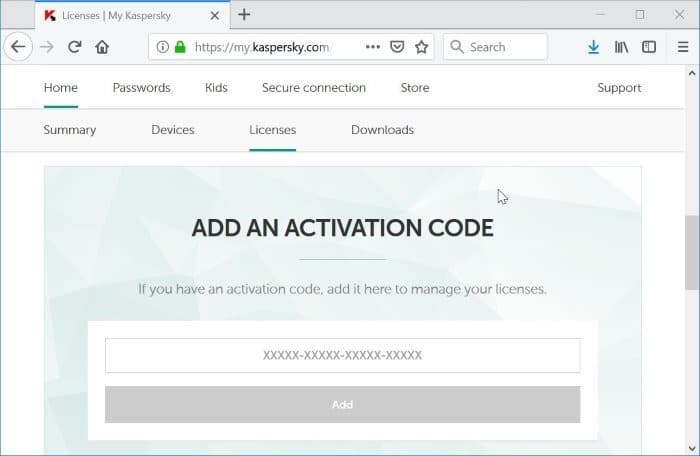The image size is (700, 456).
Task: Click the address bar URL my.kaspersky.com
Action: 262,47
